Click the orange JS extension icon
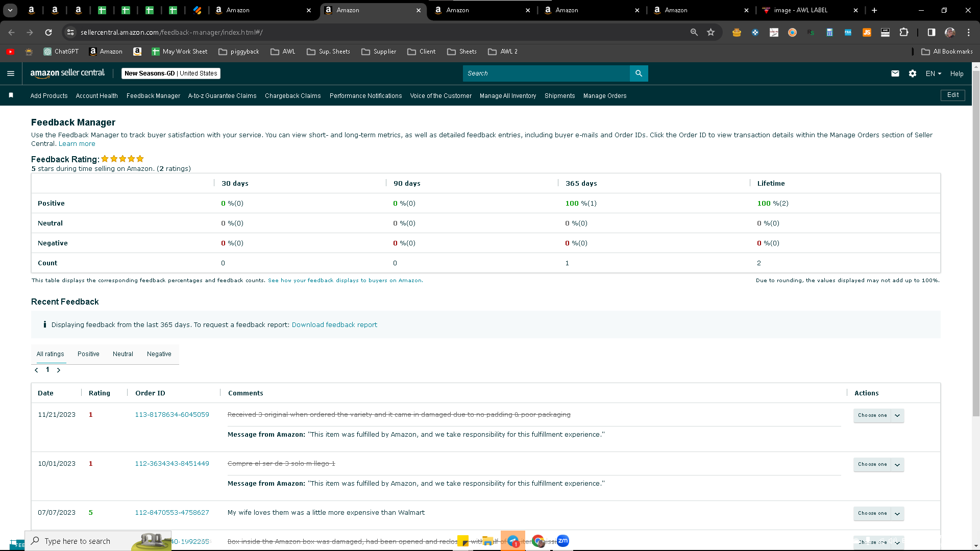Screen dimensions: 980x551 tap(867, 32)
